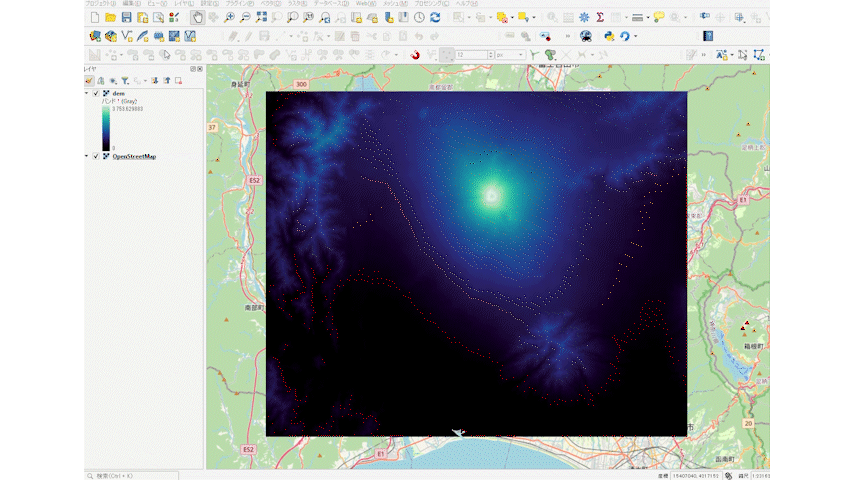This screenshot has width=854, height=480.
Task: Click Remove Layer icon in Layers panel
Action: (179, 81)
